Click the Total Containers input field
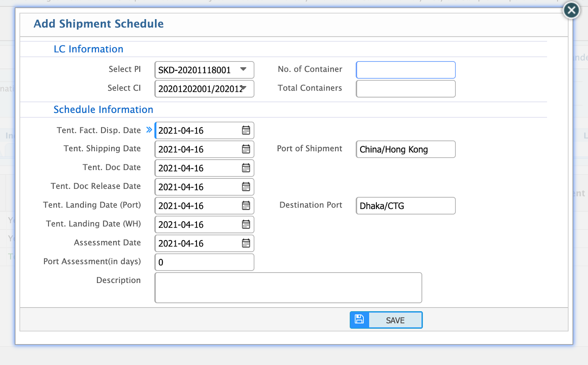The image size is (588, 365). pyautogui.click(x=405, y=89)
